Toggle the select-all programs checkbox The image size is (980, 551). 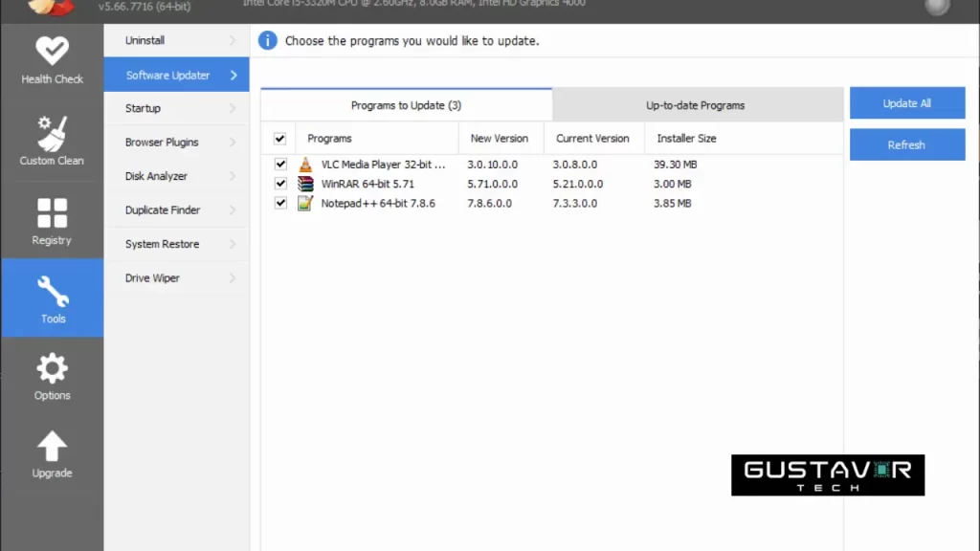279,139
